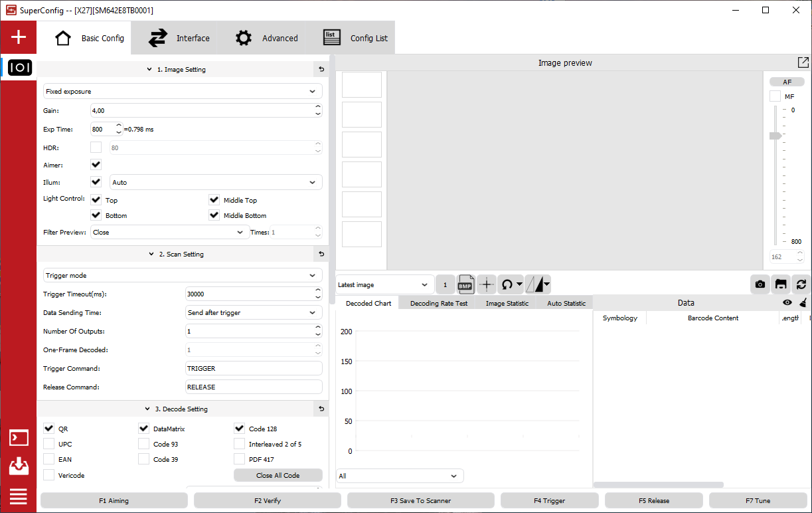Click the refresh icon in preview toolbar
This screenshot has width=812, height=513.
(x=801, y=284)
